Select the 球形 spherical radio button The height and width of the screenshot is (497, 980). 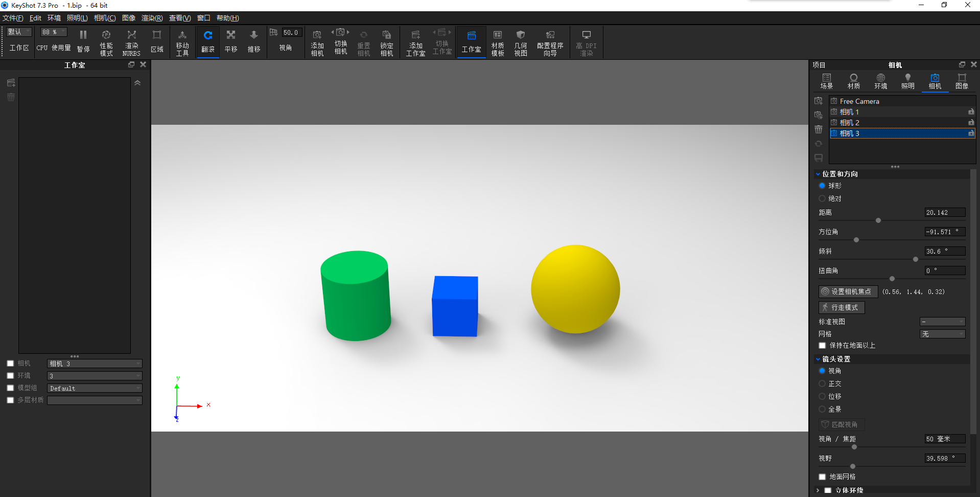click(x=822, y=186)
